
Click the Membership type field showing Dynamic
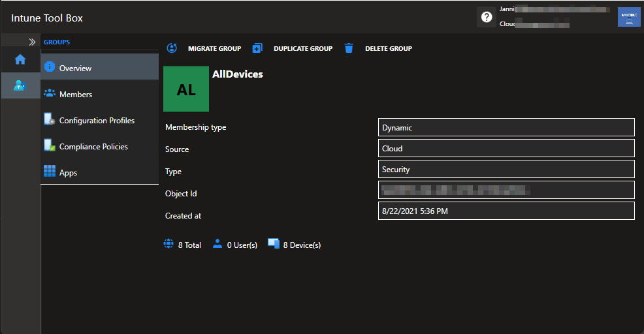tap(506, 127)
